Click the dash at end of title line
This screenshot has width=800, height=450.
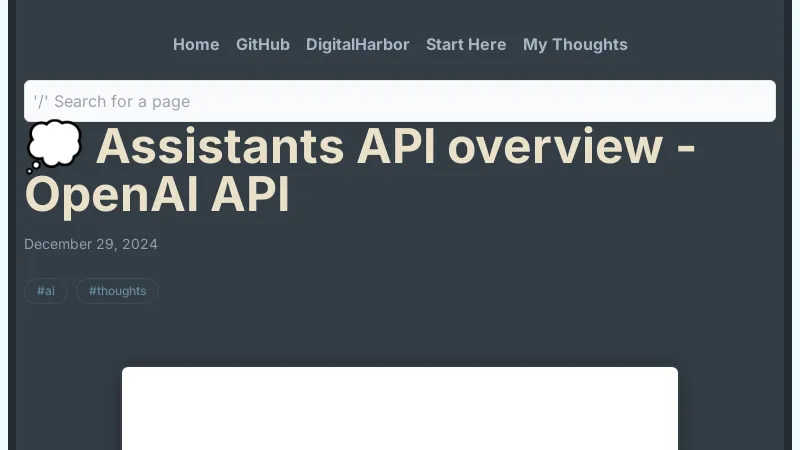pyautogui.click(x=686, y=147)
